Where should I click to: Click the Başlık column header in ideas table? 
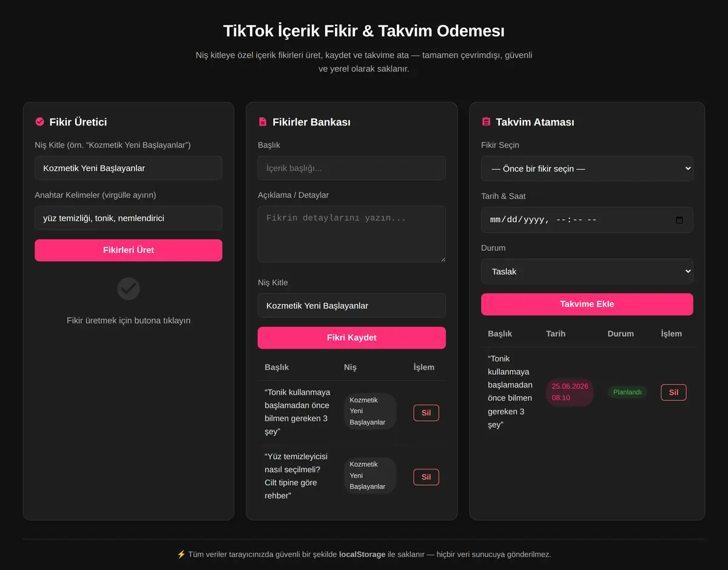coord(277,367)
